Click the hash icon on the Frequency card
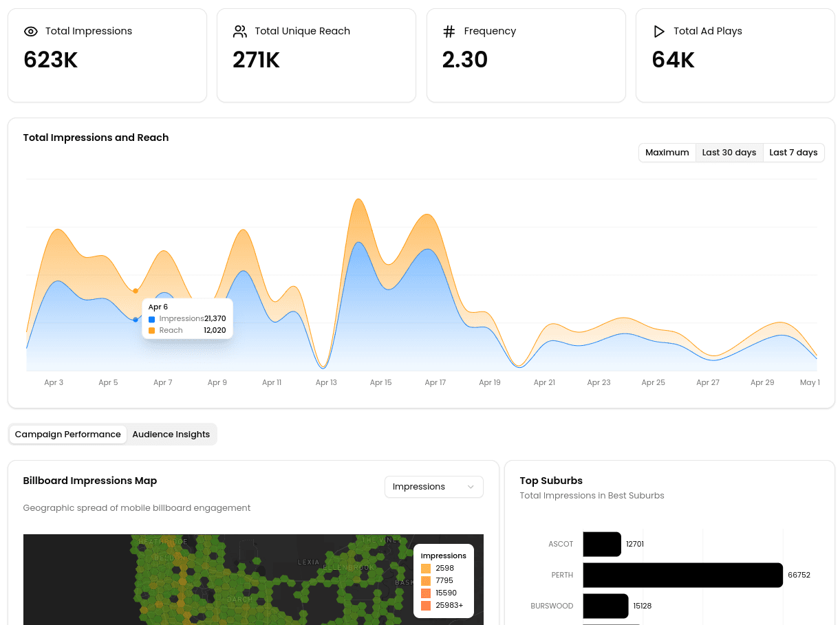The image size is (840, 625). pyautogui.click(x=450, y=31)
